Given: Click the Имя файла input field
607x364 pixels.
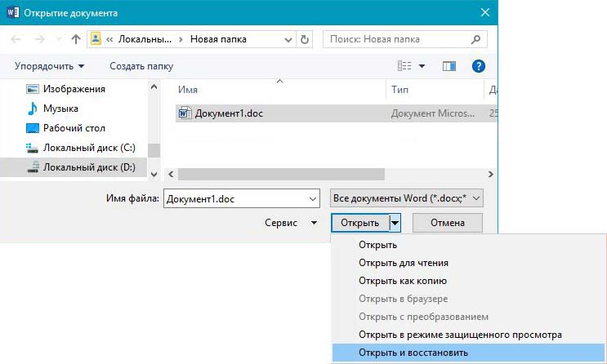Looking at the screenshot, I should tap(233, 198).
